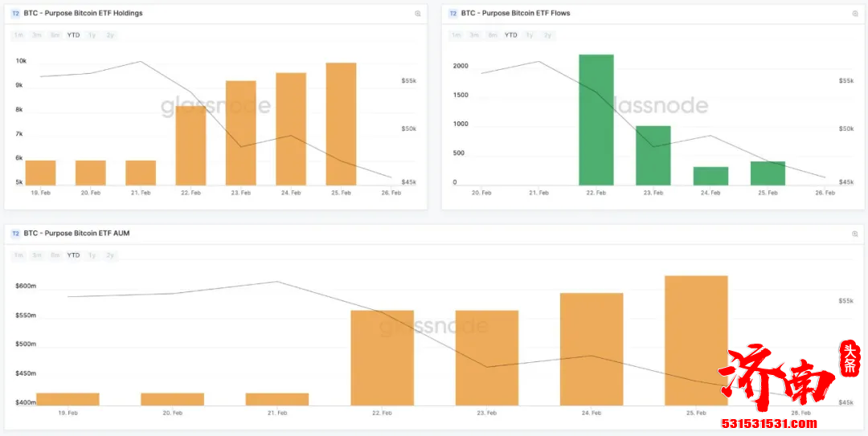Choose the 2y range on ETF AUM chart
The image size is (868, 436).
point(110,255)
